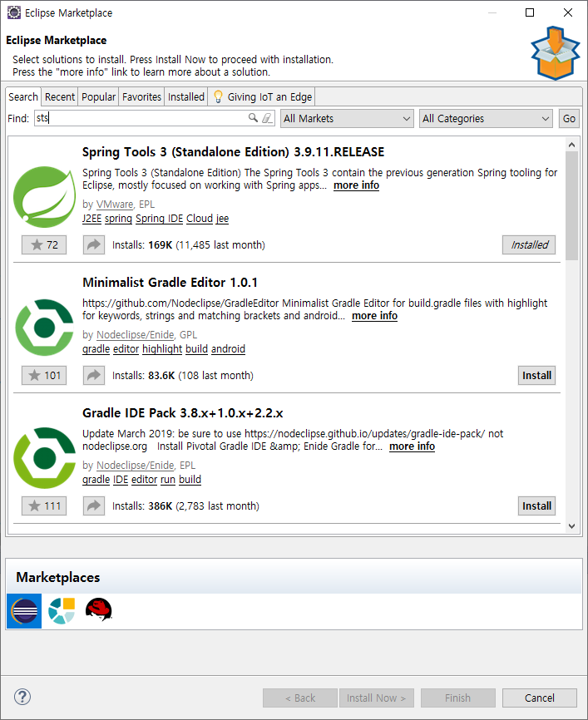This screenshot has width=588, height=720.
Task: Select the Red Hat marketplace icon
Action: point(99,609)
